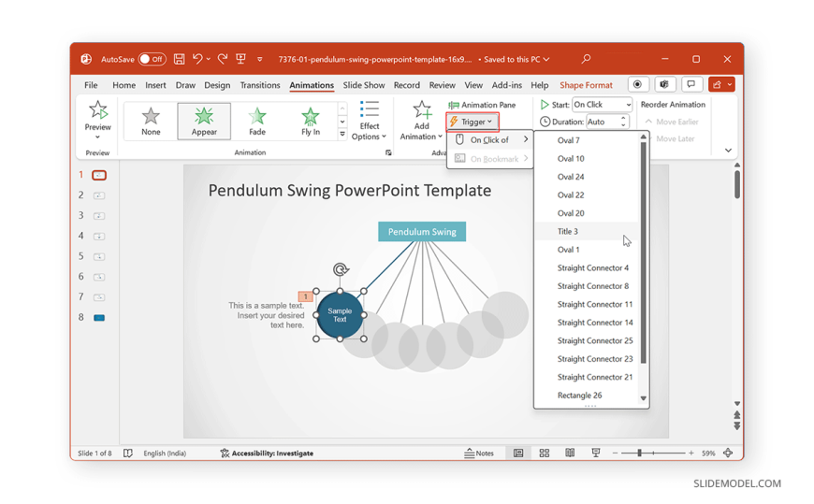The height and width of the screenshot is (504, 814).
Task: Select slide 1 thumbnail
Action: (99, 176)
